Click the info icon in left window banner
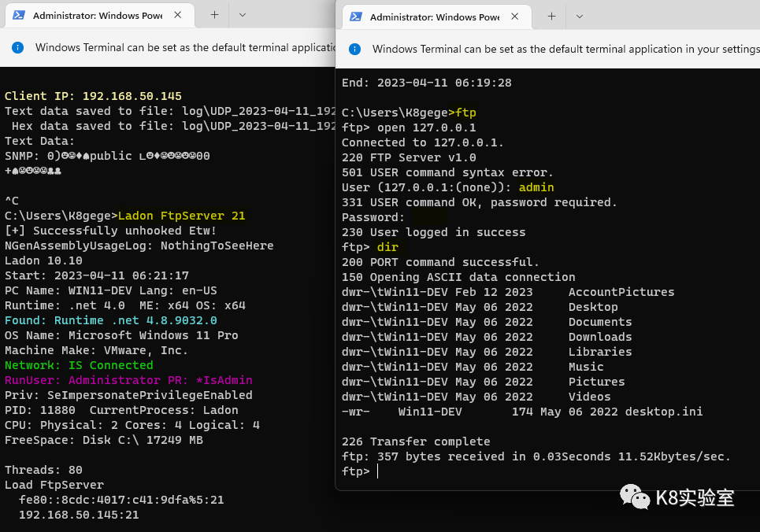The height and width of the screenshot is (532, 760). point(17,47)
